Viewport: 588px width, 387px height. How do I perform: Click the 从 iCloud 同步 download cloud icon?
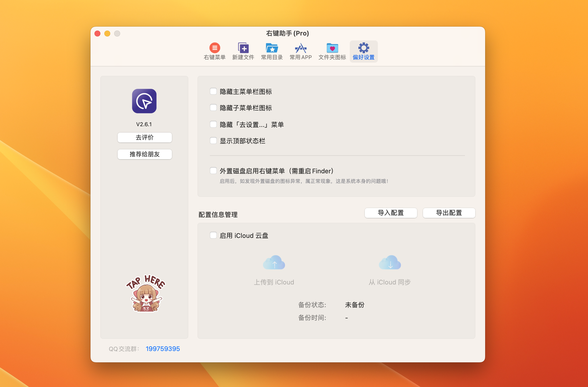point(390,263)
